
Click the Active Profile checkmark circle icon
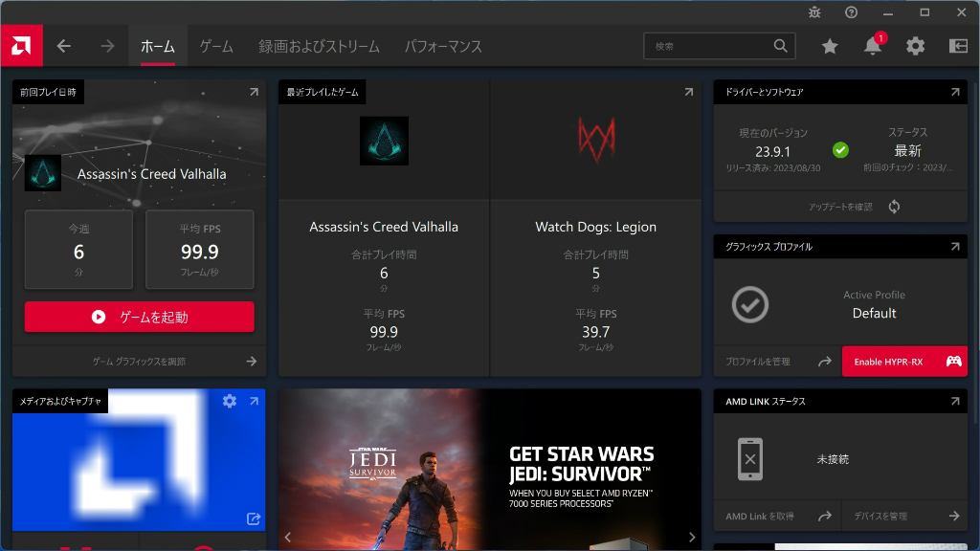pyautogui.click(x=750, y=305)
